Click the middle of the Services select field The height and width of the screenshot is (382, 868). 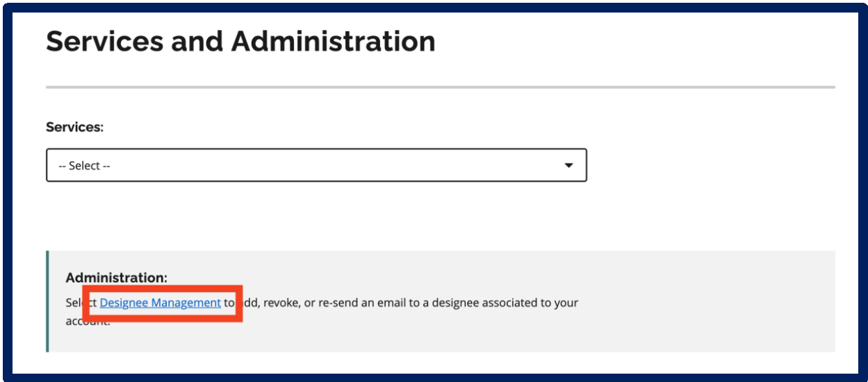[316, 165]
